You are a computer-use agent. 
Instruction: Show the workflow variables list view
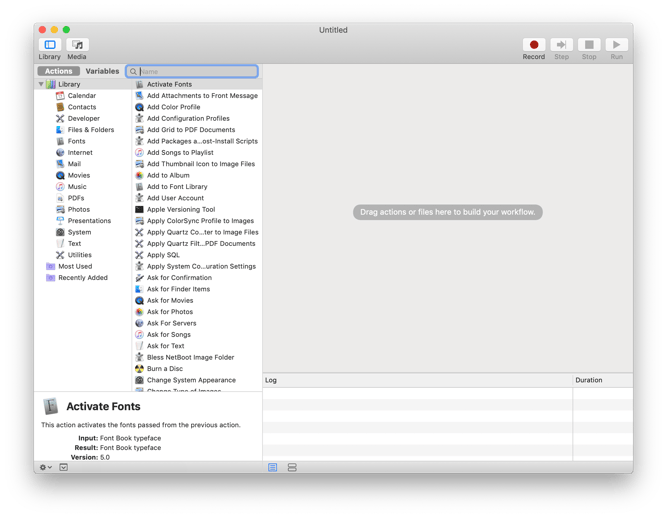(292, 467)
